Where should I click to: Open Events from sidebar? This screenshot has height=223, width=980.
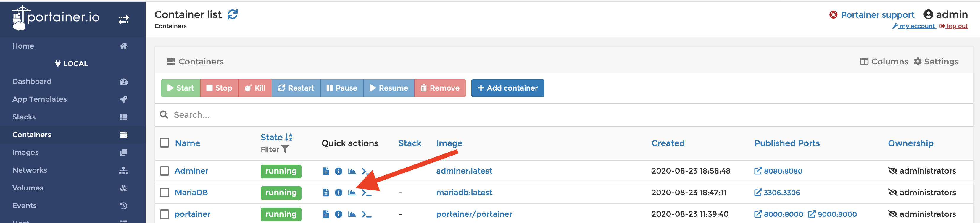point(24,206)
